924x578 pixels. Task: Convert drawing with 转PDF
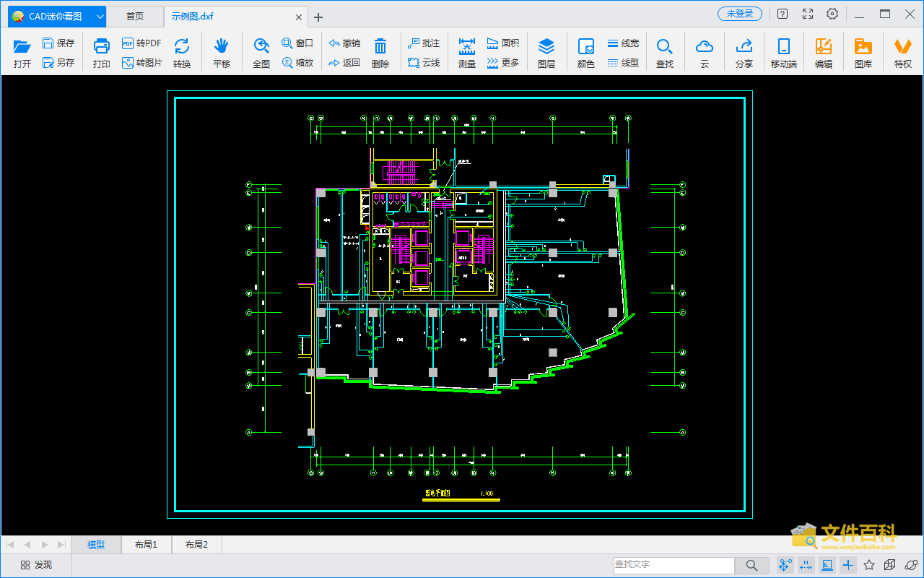point(141,43)
